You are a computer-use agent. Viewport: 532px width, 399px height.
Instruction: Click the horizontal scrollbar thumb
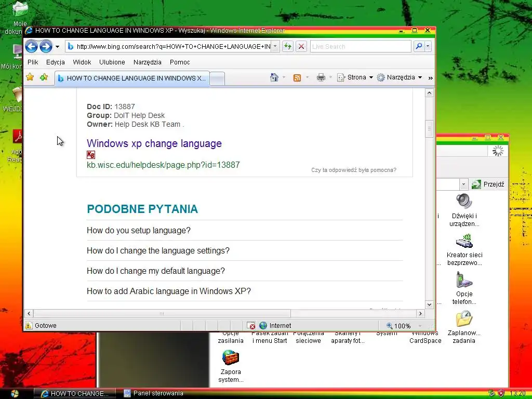coord(162,313)
